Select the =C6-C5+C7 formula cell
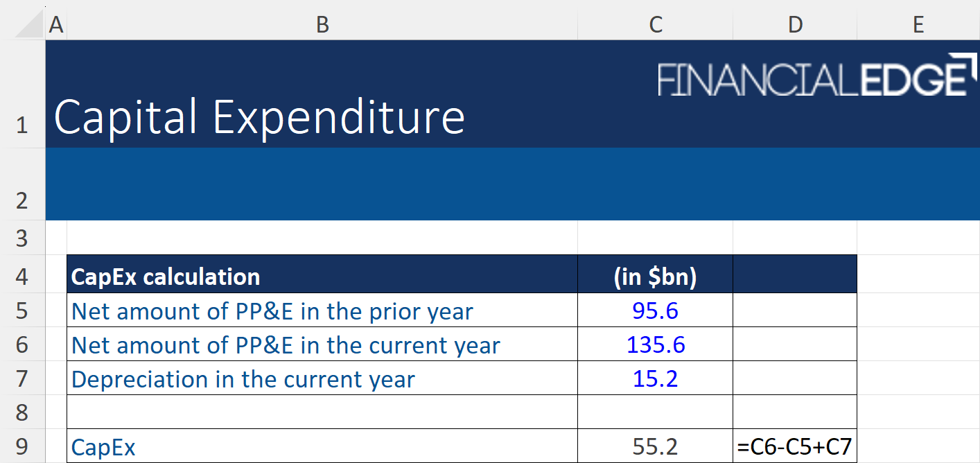 point(794,447)
